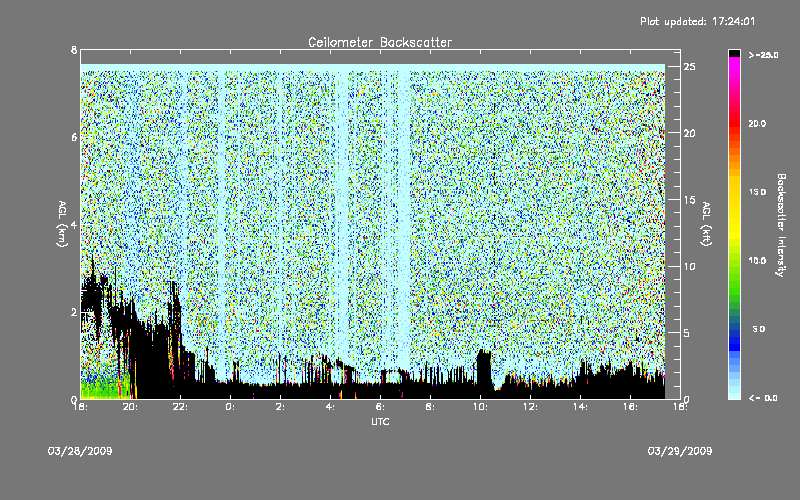This screenshot has height=500, width=800.
Task: Click the 2 km tick on left axis
Action: (74, 312)
